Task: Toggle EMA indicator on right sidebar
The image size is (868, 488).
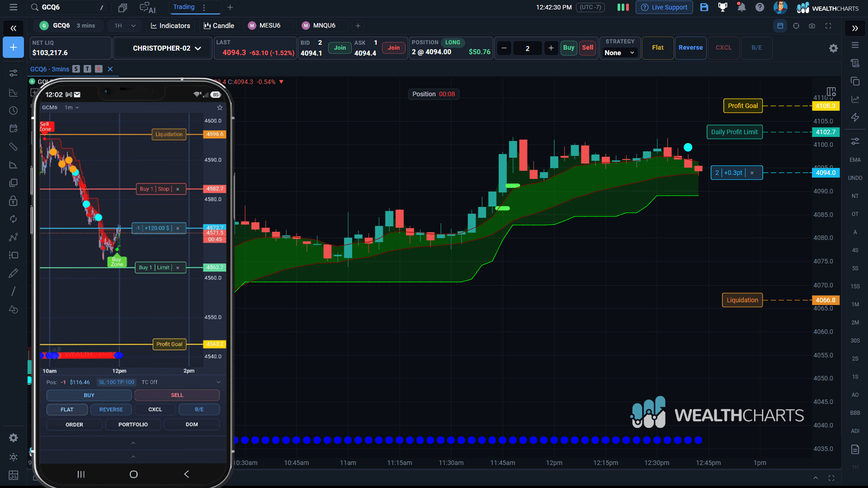Action: 855,160
